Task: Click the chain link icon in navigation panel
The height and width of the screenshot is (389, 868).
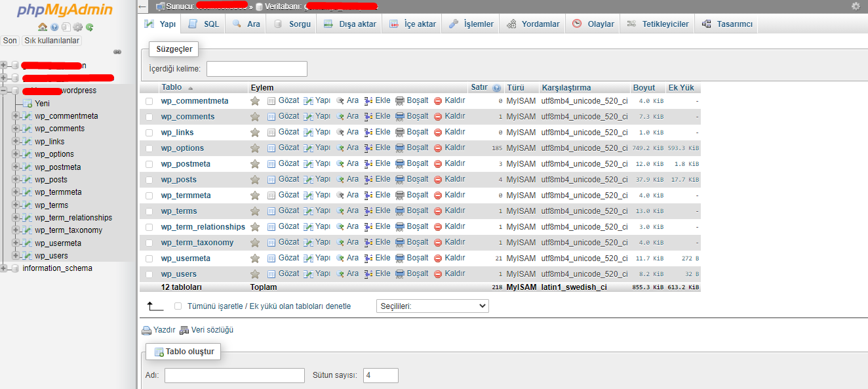Action: coord(117,52)
